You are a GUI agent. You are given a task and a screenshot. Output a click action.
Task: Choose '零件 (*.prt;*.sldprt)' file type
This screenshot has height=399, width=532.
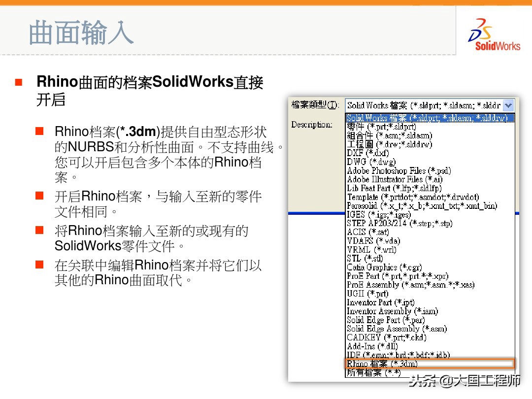[430, 127]
